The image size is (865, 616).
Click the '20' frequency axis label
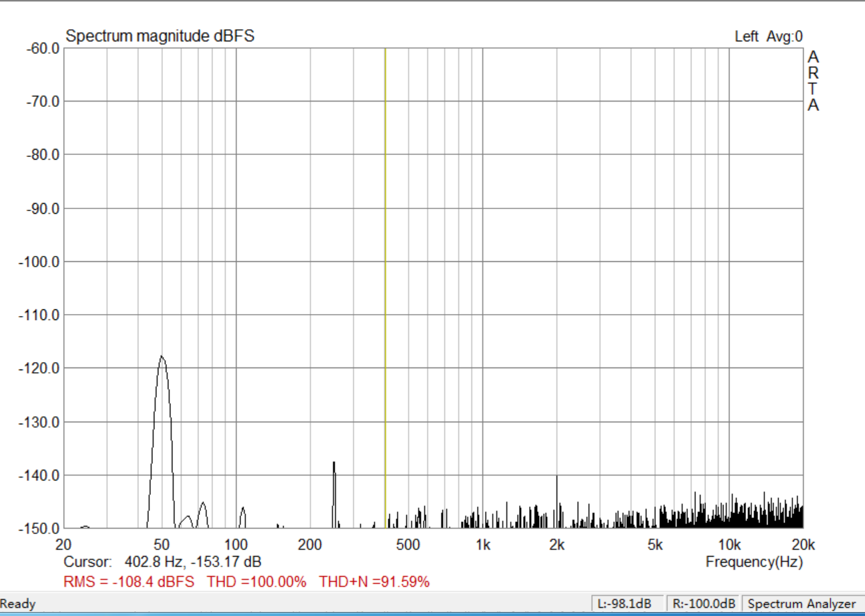pos(64,545)
